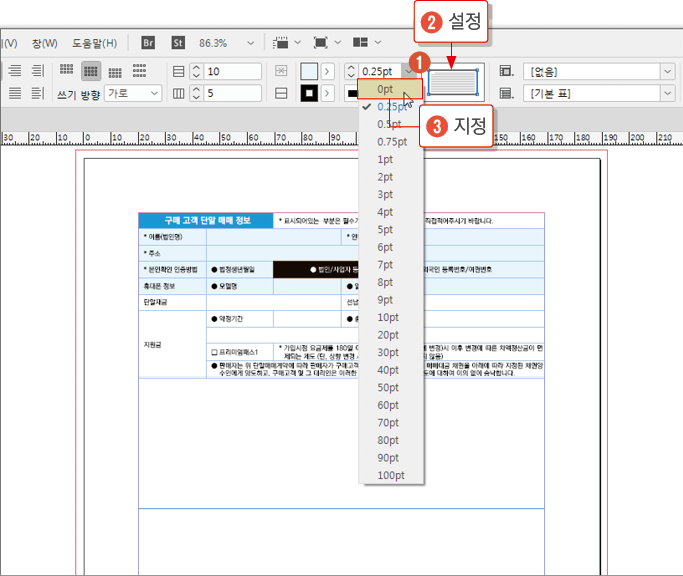This screenshot has height=576, width=683.
Task: Open Adobe Stock with the St icon
Action: tap(178, 43)
